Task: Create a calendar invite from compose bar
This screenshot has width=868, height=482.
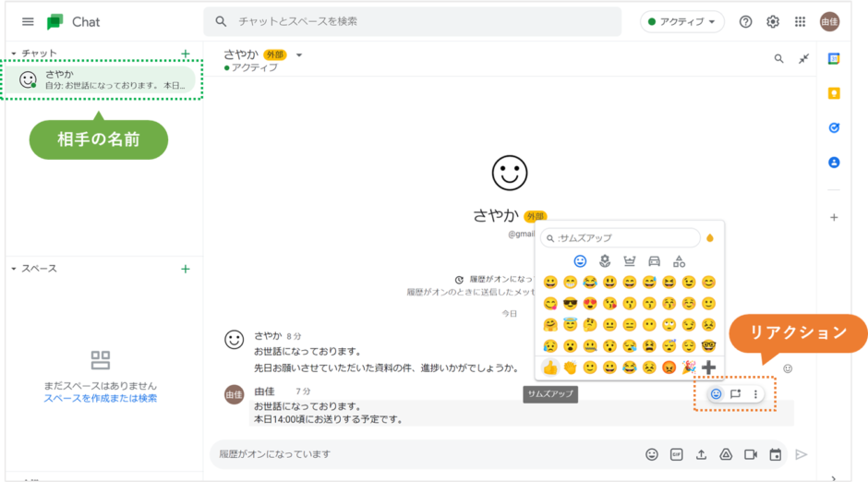Action: 775,454
